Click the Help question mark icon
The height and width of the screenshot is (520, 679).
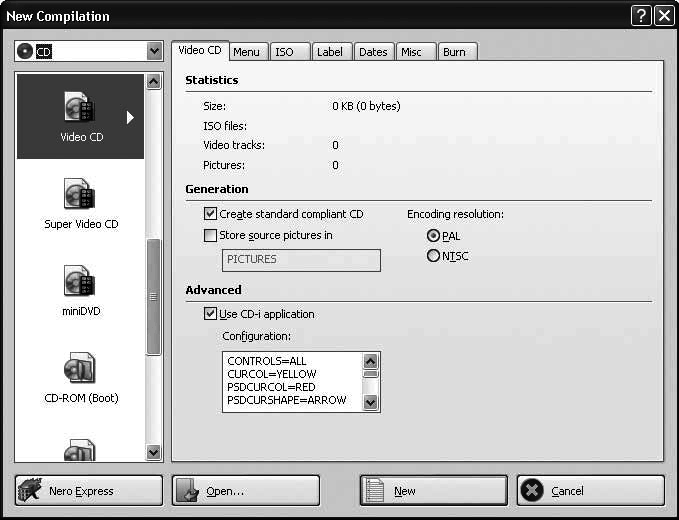coord(641,16)
